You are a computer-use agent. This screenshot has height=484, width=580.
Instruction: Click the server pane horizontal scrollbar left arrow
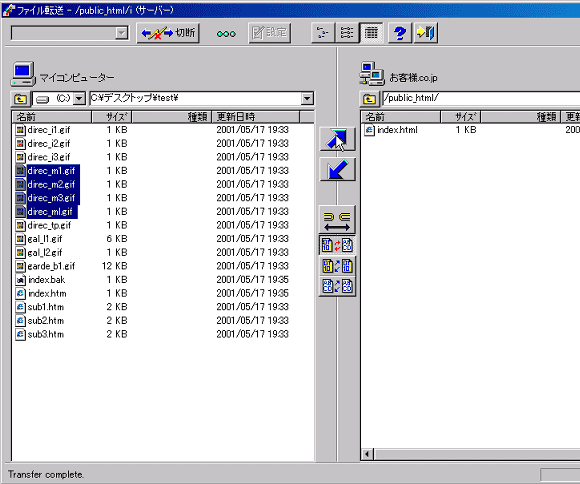coord(367,454)
